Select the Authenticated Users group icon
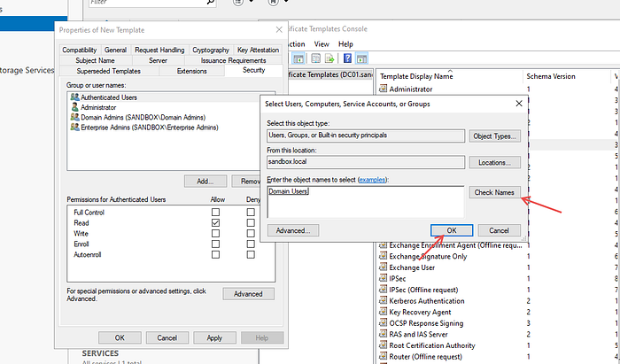 (74, 97)
